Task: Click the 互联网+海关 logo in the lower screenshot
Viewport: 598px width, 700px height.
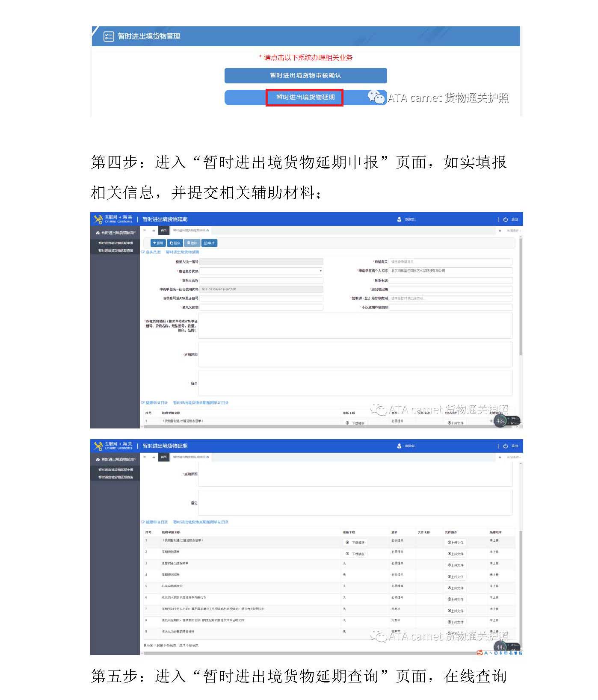Action: pyautogui.click(x=114, y=446)
